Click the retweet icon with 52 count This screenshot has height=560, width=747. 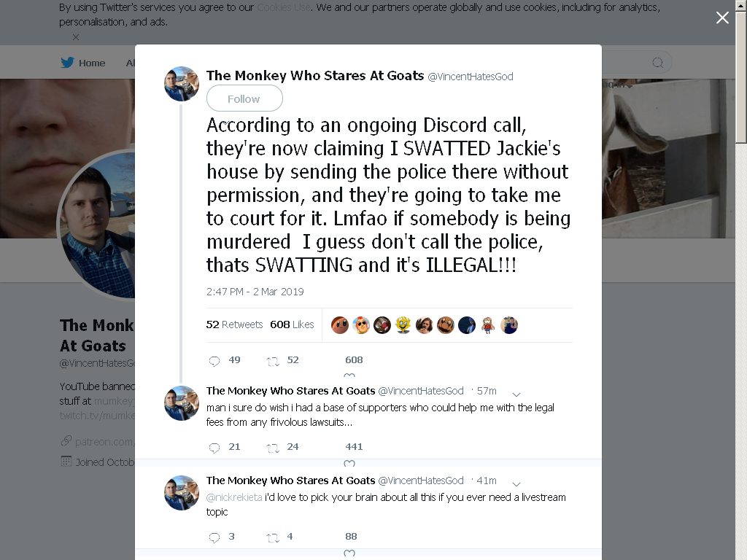[273, 362]
